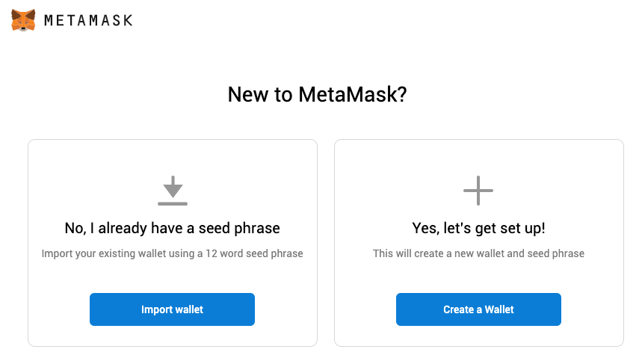This screenshot has width=642, height=364.
Task: Click the "New to MetaMask?" page heading
Action: [317, 95]
